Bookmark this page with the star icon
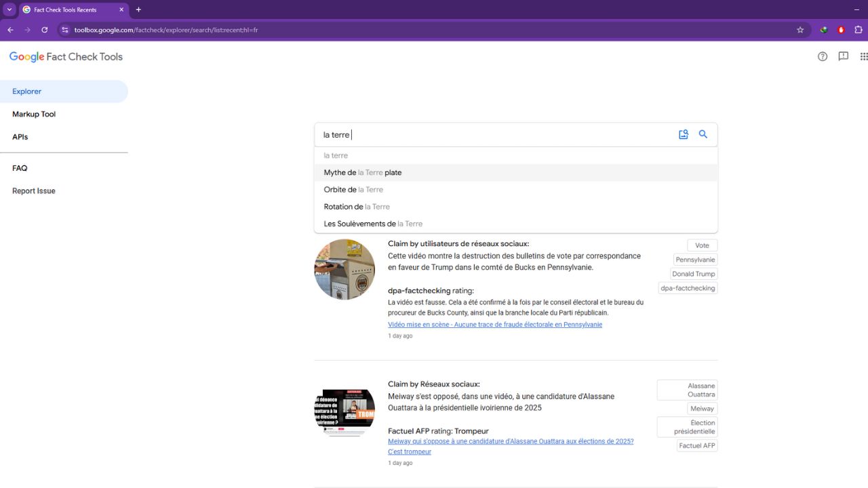The width and height of the screenshot is (868, 488). coord(800,30)
